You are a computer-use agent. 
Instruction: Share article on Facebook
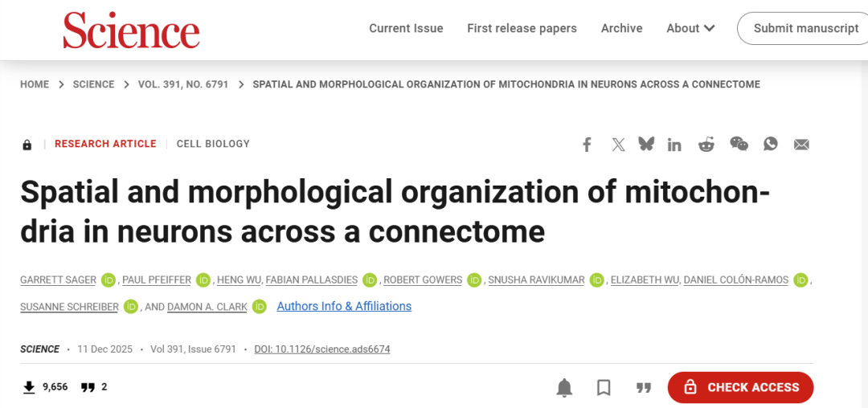[587, 145]
